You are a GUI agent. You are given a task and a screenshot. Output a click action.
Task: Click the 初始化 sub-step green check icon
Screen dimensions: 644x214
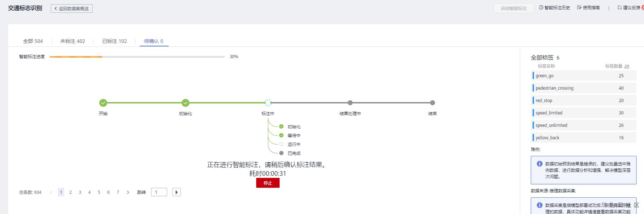[281, 126]
